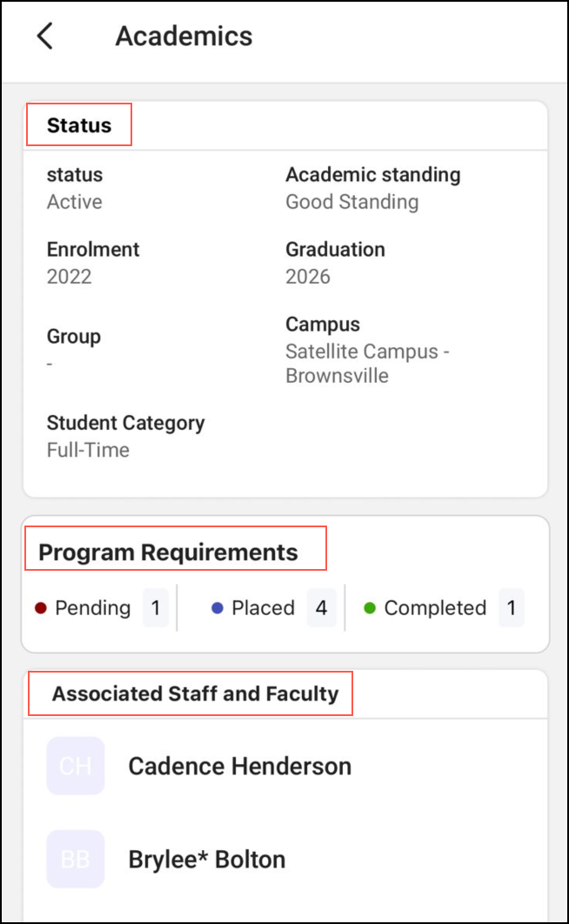Toggle the Placed requirements filter

(270, 607)
